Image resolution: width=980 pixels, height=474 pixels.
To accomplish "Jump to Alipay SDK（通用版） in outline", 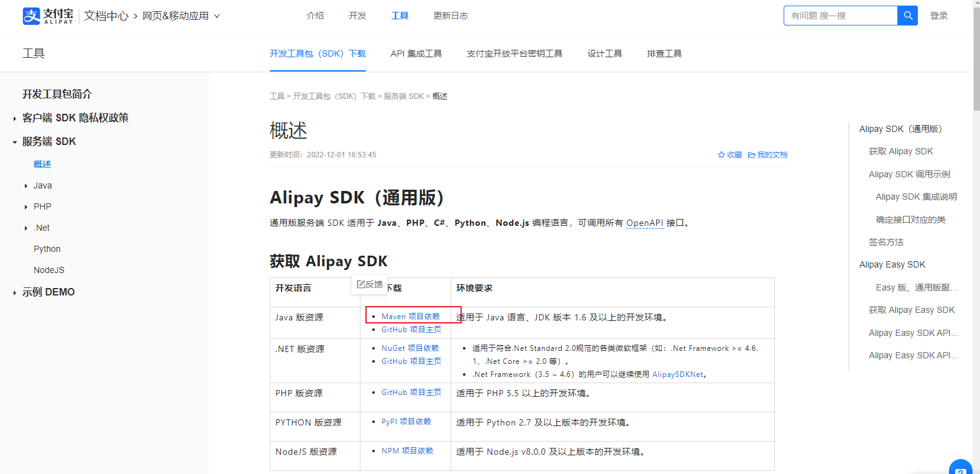I will 900,129.
